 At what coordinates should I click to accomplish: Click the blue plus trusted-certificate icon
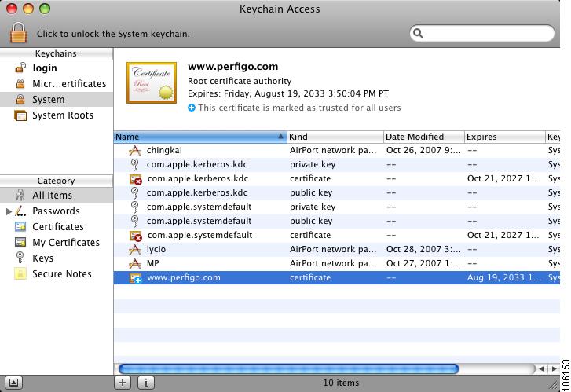[x=192, y=108]
